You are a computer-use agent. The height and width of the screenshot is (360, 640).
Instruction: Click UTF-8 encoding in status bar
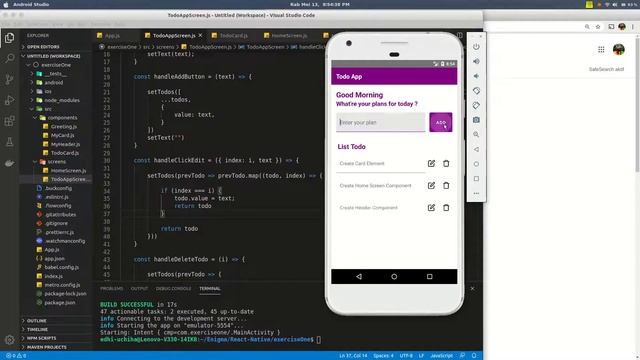click(x=406, y=356)
